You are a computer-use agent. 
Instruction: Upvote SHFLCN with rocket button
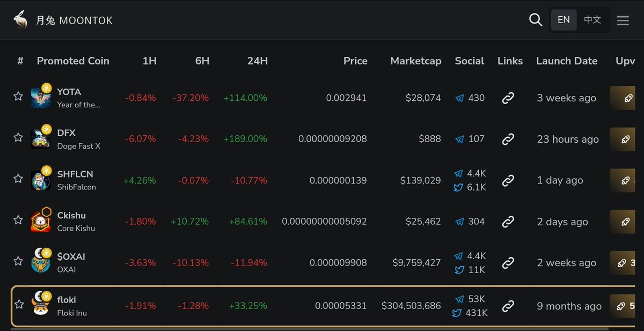623,181
